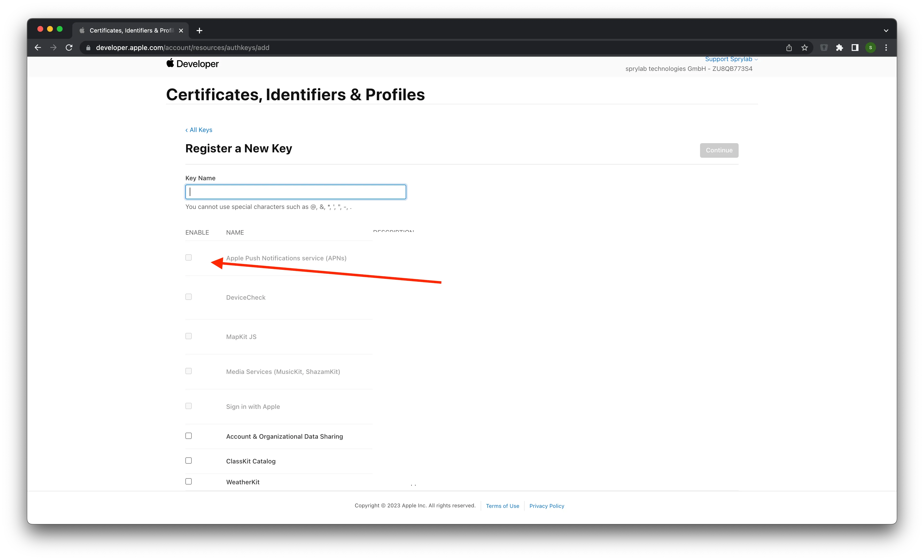Click the DeviceCheck label
This screenshot has width=924, height=560.
246,297
